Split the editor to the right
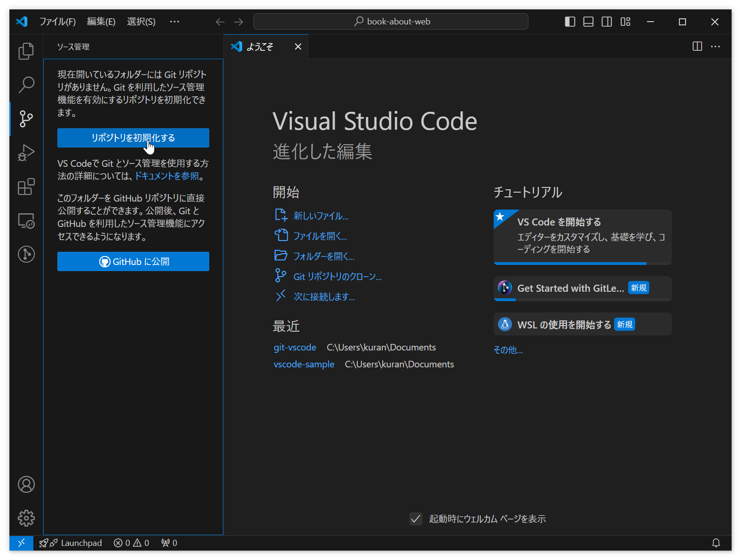This screenshot has height=560, width=741. click(x=697, y=46)
